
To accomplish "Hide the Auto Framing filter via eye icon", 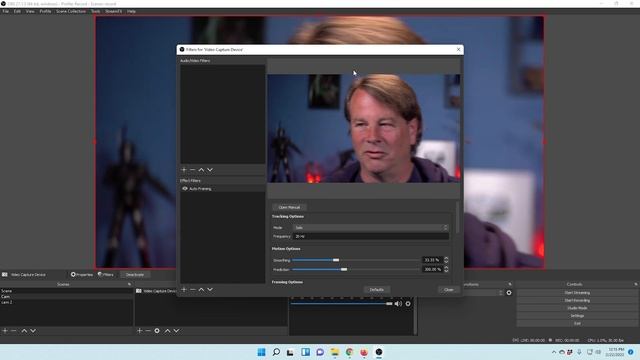I will (185, 189).
